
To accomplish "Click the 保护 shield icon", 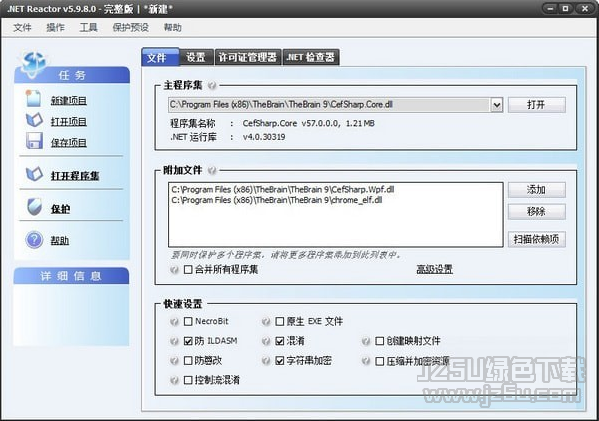I will [x=34, y=207].
